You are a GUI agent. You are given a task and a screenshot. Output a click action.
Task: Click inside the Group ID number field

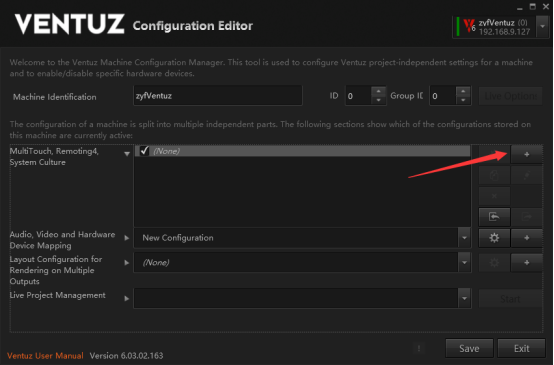pos(443,96)
